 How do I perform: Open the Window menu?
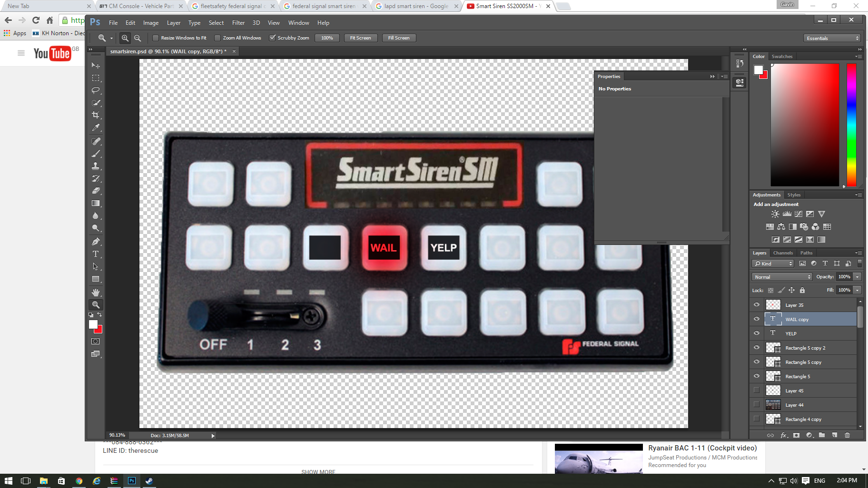[x=298, y=23]
